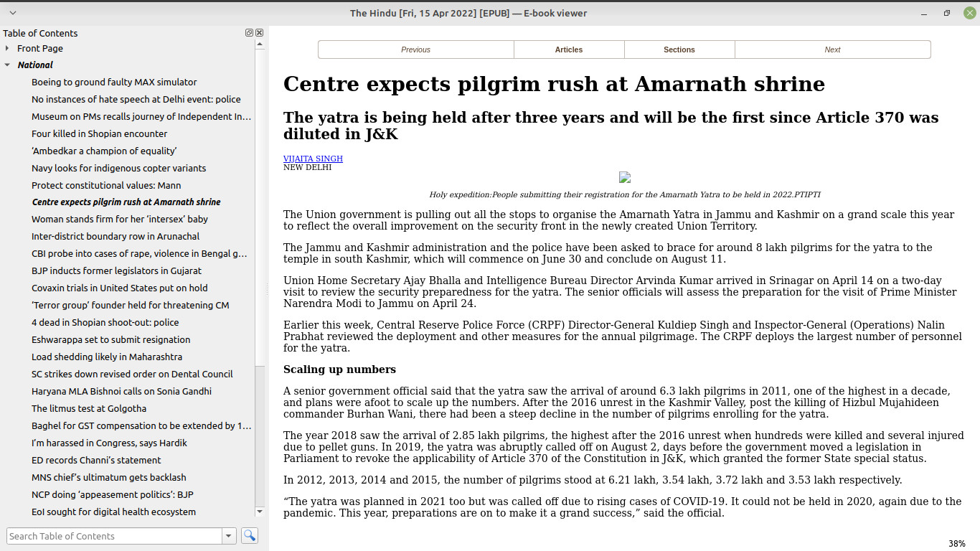Image resolution: width=980 pixels, height=551 pixels.
Task: Open 'Eshwarappa set to submit resignation'
Action: [111, 339]
